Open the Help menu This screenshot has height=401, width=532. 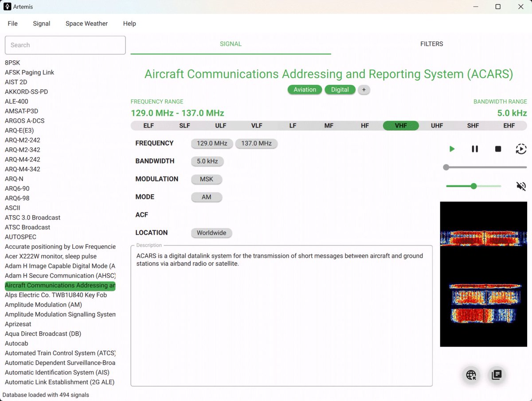pos(129,24)
